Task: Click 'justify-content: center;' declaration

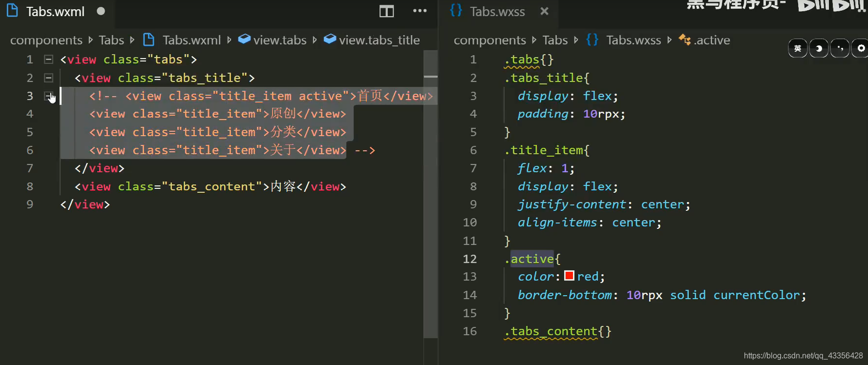Action: click(x=604, y=204)
